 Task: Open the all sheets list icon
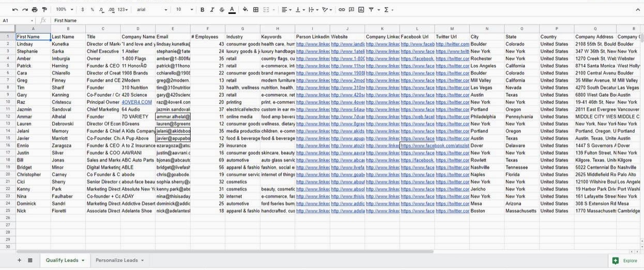click(x=30, y=260)
